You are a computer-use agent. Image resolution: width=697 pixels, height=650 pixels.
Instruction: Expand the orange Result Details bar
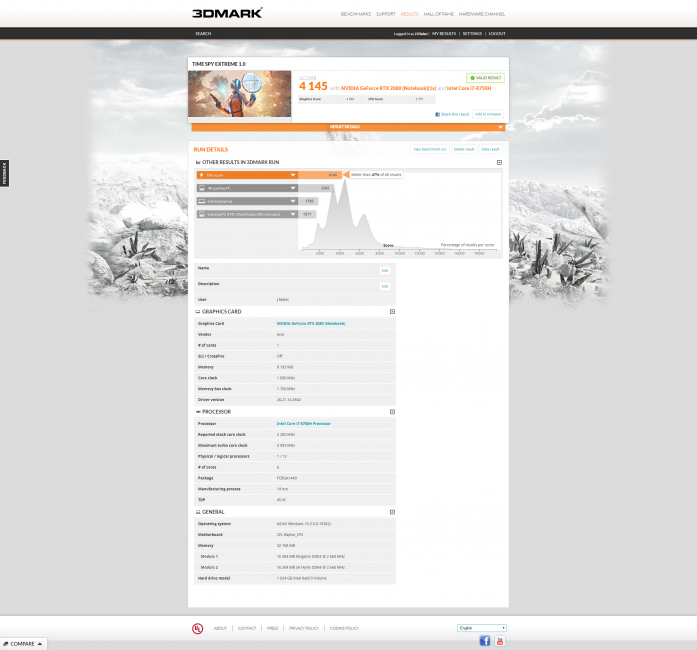point(348,127)
